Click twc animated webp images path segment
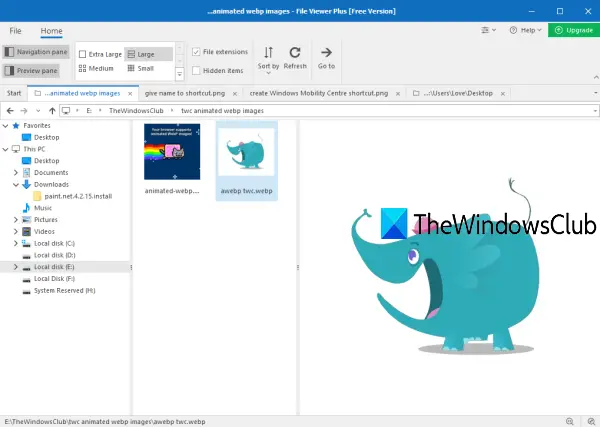The image size is (600, 427). (x=222, y=111)
